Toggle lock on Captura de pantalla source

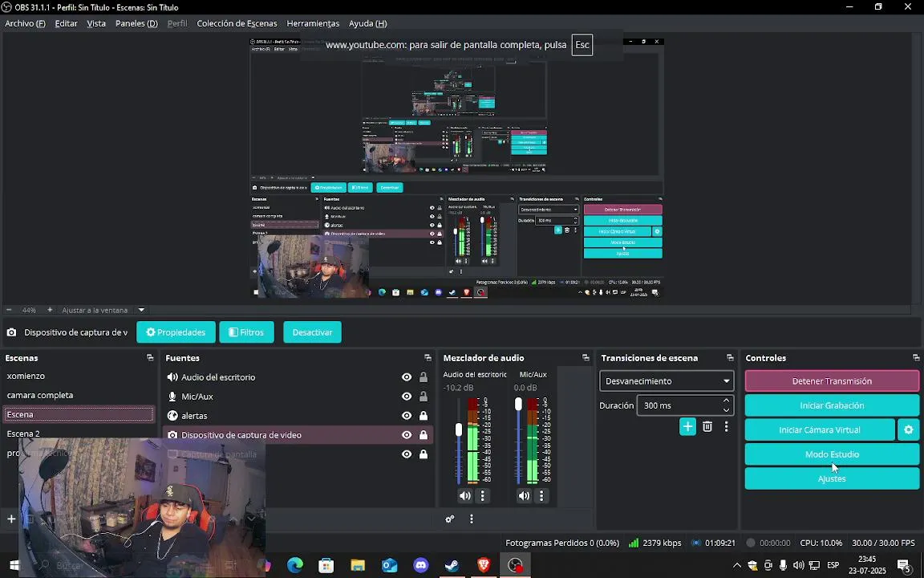[x=423, y=454]
